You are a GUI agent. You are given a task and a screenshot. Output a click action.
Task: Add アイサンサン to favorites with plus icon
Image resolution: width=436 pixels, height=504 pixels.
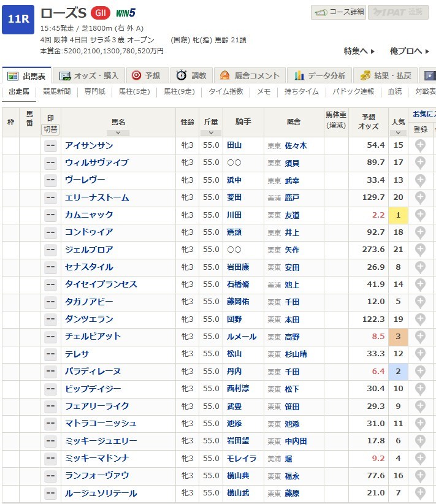click(420, 146)
